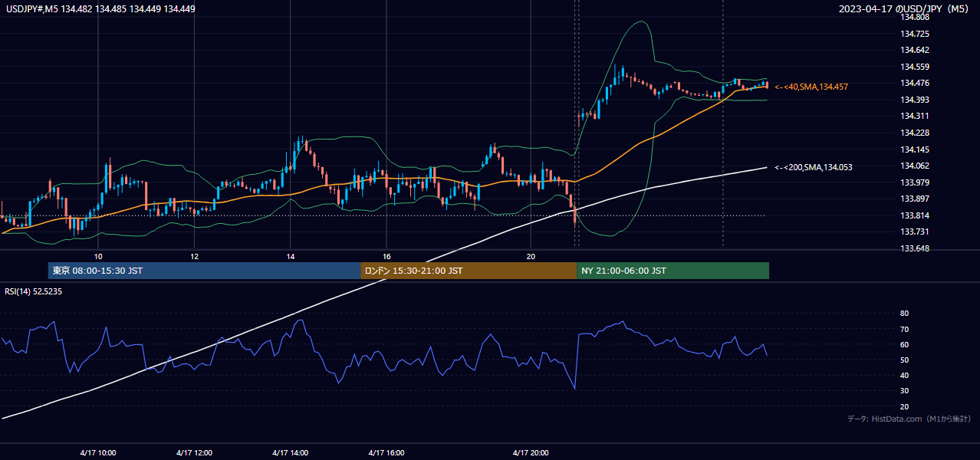Click the RSI 30 level label
980x460 pixels.
[x=904, y=391]
